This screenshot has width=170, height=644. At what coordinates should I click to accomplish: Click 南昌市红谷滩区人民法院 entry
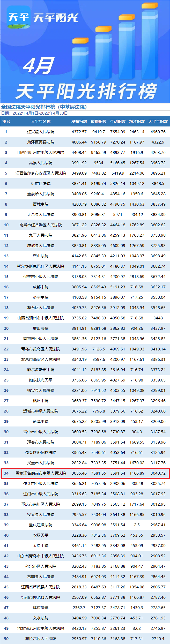click(x=41, y=225)
